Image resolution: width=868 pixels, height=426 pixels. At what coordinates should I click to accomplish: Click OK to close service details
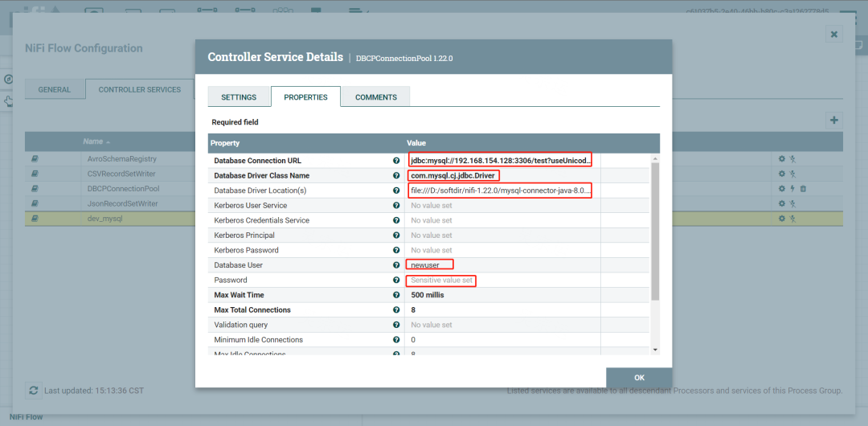(639, 378)
